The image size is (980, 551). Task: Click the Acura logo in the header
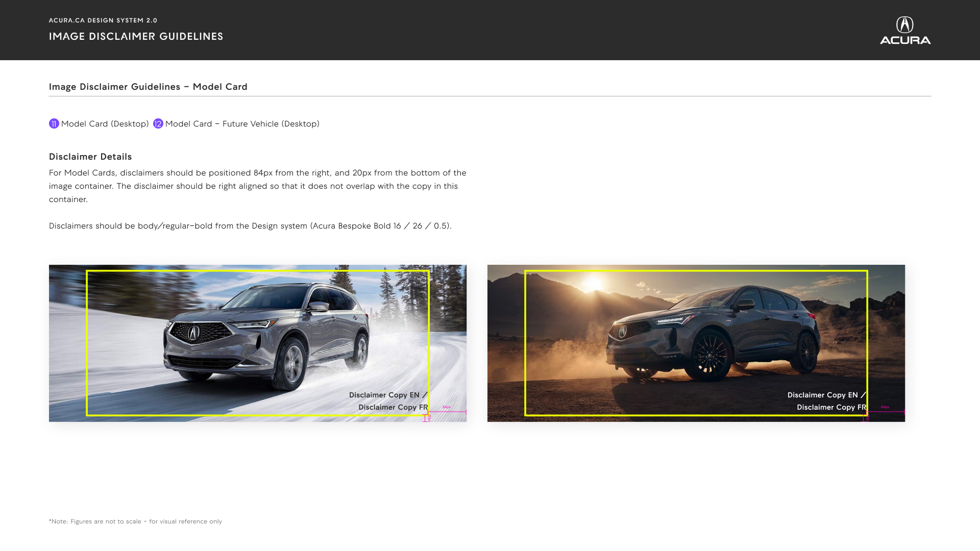905,30
